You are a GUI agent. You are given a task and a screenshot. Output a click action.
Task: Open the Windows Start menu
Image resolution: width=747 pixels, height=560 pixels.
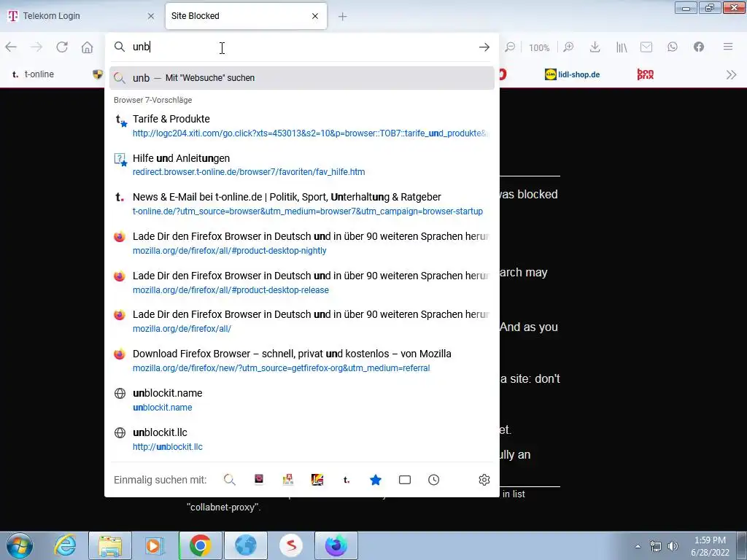(20, 545)
